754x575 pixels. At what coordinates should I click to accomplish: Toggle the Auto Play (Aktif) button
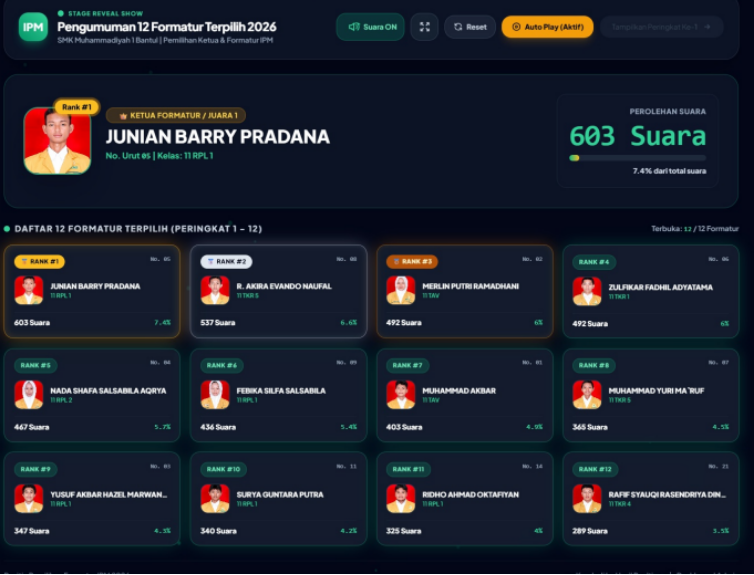547,27
